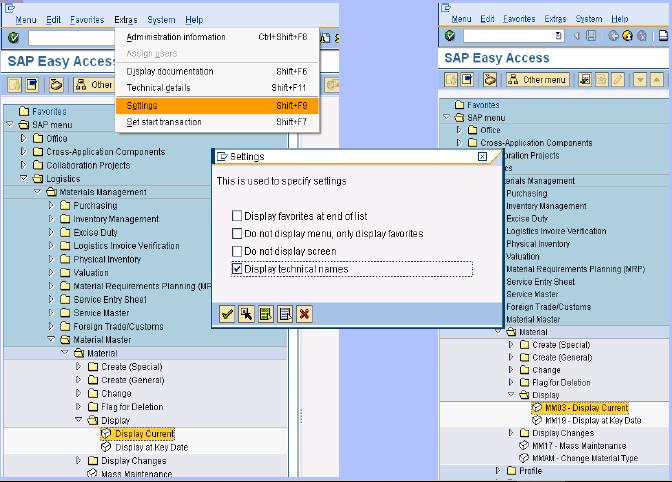Screen dimensions: 672x482
Task: Open Extras menu in left window
Action: pos(126,20)
